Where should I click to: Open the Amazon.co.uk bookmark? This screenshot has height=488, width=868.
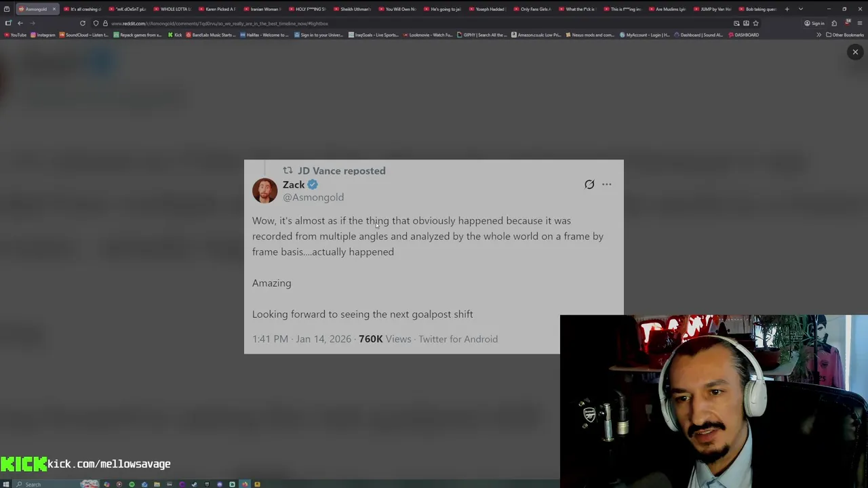pyautogui.click(x=536, y=35)
